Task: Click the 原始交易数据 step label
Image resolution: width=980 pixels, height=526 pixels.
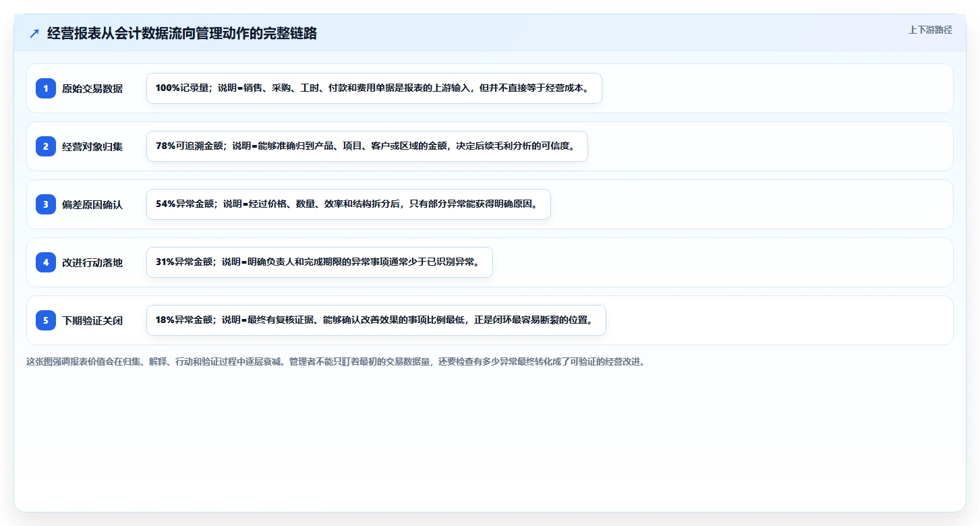Action: click(92, 88)
